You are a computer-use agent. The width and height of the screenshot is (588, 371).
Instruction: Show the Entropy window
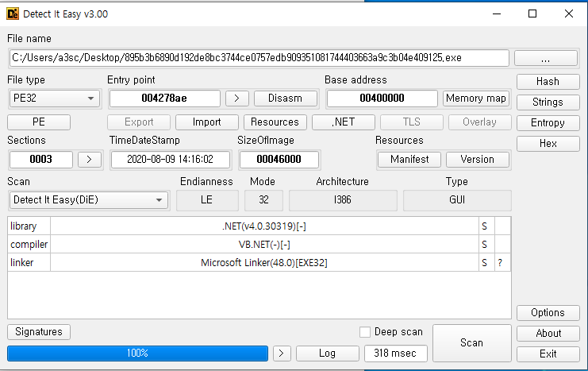tap(548, 123)
